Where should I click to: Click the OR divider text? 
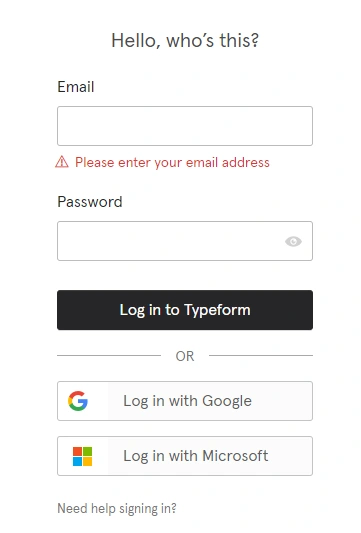click(x=185, y=356)
